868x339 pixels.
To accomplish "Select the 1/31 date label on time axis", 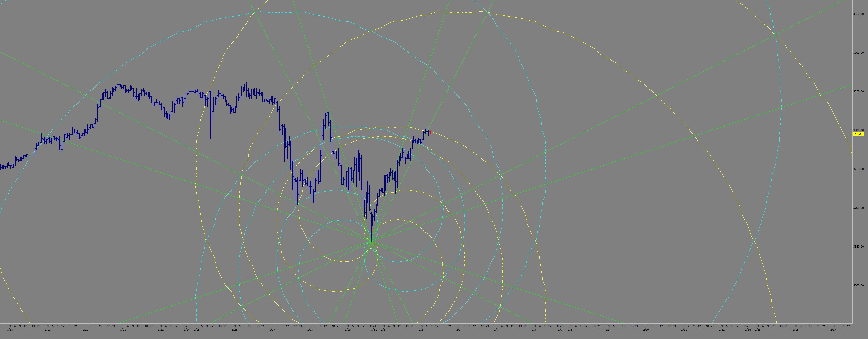I will (374, 330).
